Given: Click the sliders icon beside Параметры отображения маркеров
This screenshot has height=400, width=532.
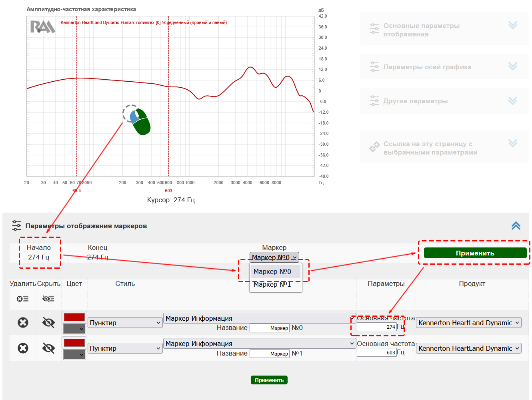Looking at the screenshot, I should coord(16,225).
